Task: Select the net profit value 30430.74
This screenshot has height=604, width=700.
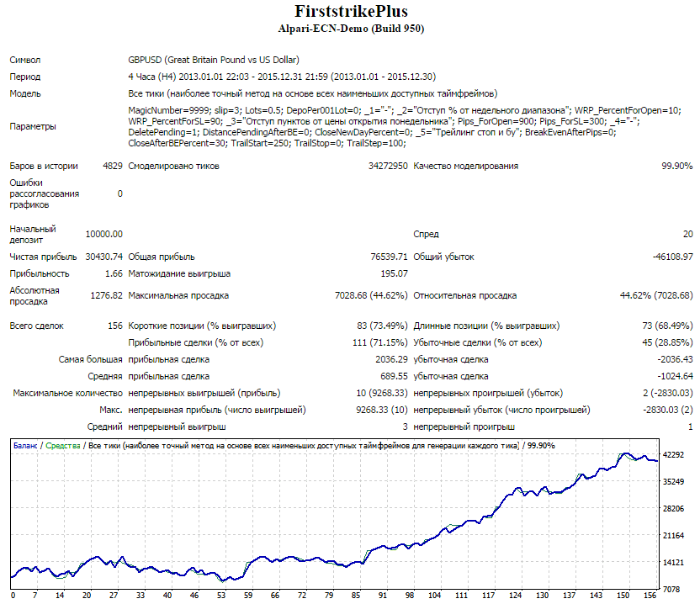Action: pyautogui.click(x=104, y=257)
